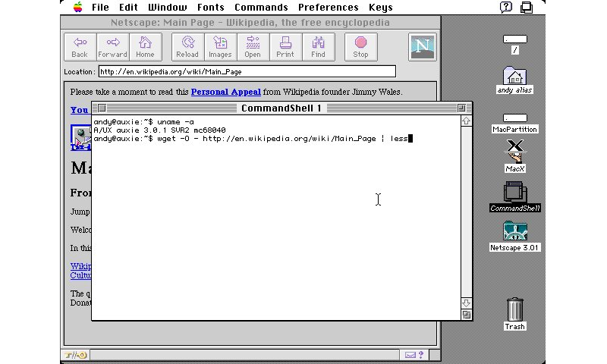Click the 'Wikip' link partially hidden in page

point(81,266)
